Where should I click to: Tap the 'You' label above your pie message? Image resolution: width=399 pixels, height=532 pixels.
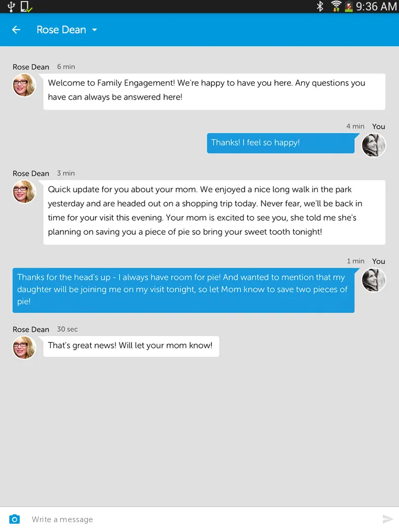click(x=379, y=261)
